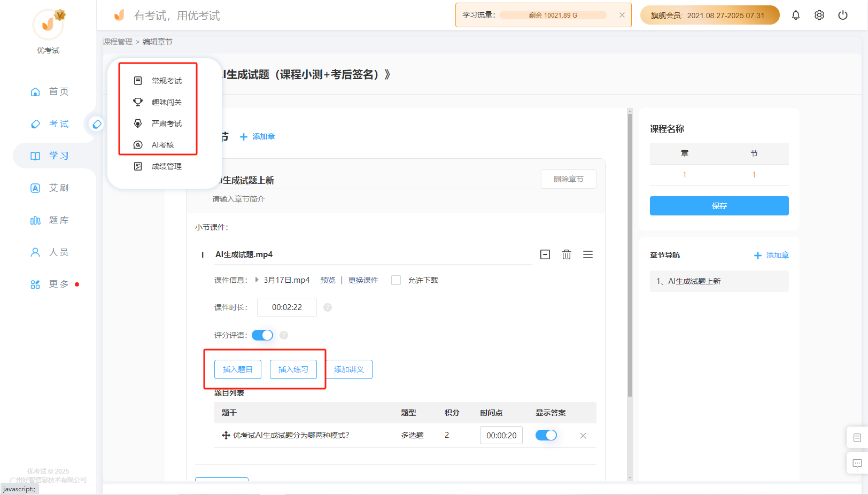
Task: Toggle the 评分评语 switch
Action: pyautogui.click(x=262, y=335)
